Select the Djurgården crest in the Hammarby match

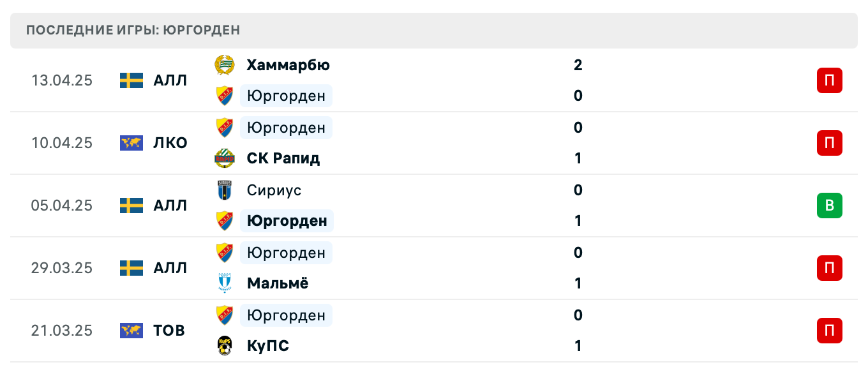click(225, 96)
